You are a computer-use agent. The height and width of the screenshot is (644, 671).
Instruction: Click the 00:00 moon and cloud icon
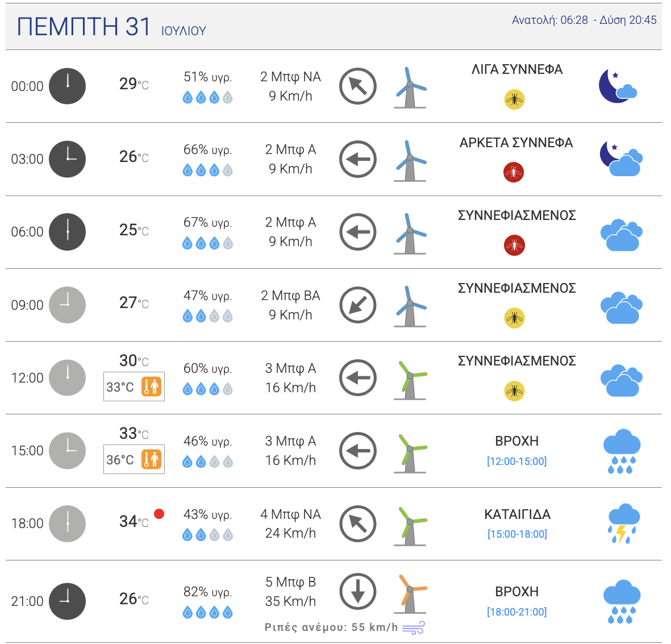[x=618, y=86]
